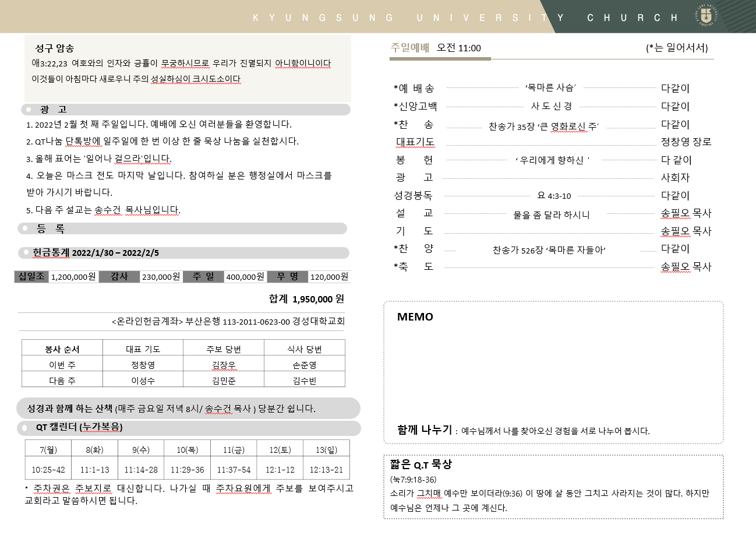
Task: Select the '오전 11:00' service time
Action: tap(459, 48)
